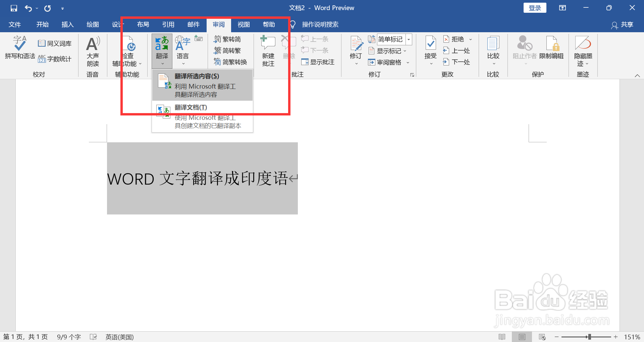Open the 审阅窗格 dropdown arrow

click(408, 62)
